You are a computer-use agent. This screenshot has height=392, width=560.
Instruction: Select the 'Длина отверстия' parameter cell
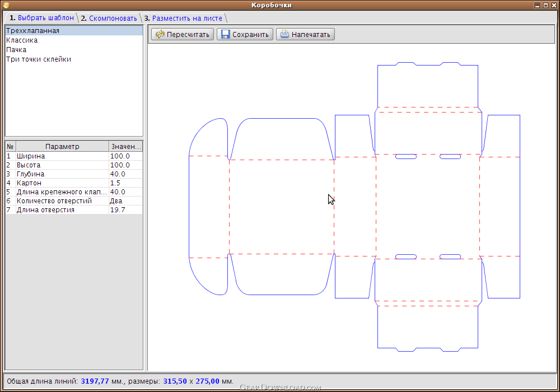pos(62,209)
